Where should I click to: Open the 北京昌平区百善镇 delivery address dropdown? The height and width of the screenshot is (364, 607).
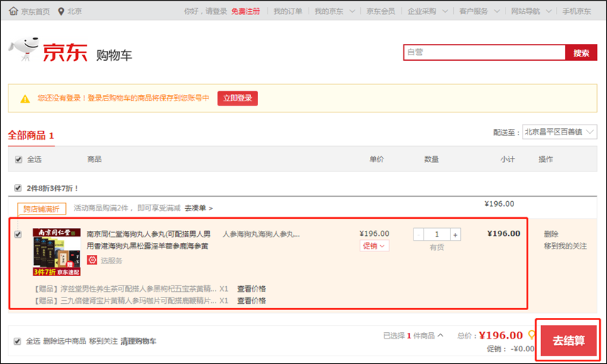click(x=559, y=132)
